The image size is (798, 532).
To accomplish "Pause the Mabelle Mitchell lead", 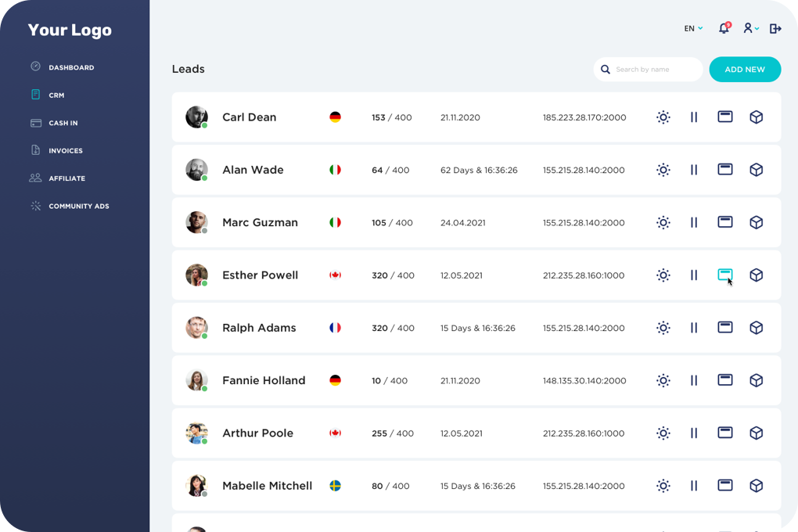I will [694, 486].
